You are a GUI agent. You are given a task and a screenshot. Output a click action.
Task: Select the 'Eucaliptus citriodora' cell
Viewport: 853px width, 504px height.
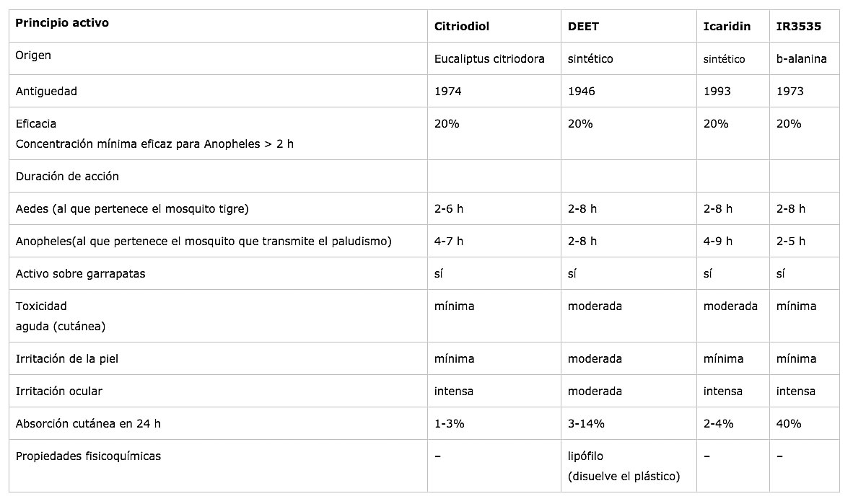[x=489, y=59]
